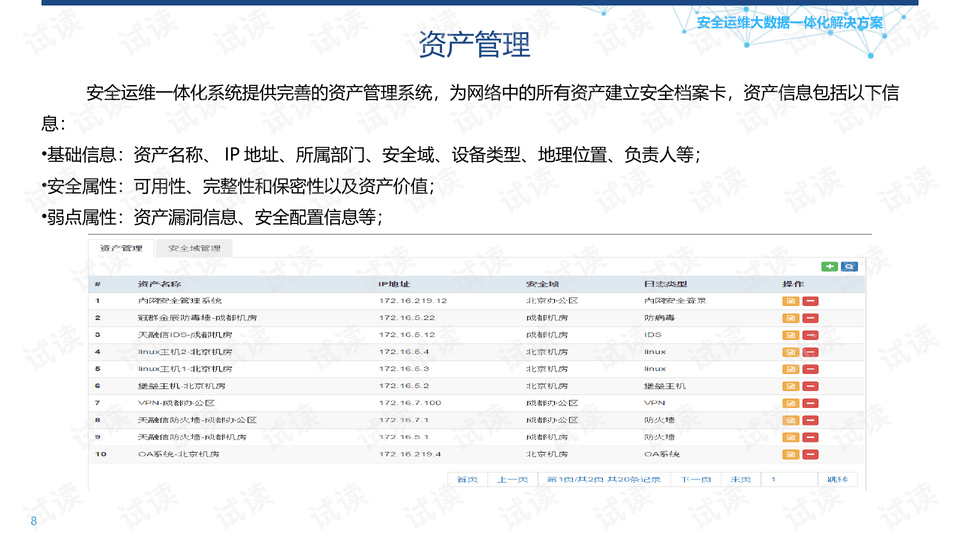Click log type cell 内网安全登录

[x=675, y=301]
